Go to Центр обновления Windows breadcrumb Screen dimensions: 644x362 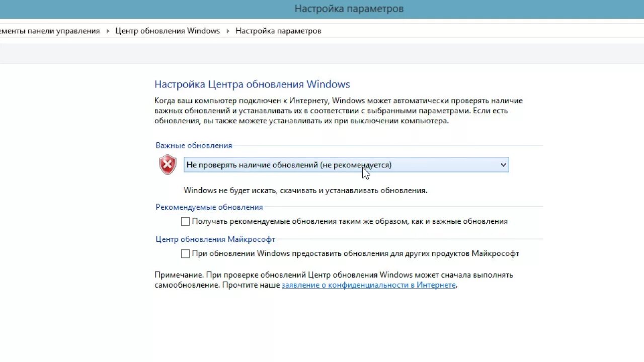point(168,31)
